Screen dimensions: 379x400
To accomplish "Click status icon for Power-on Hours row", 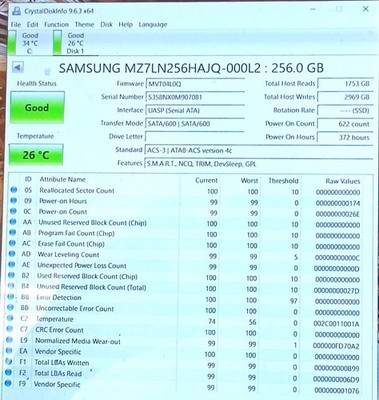I will 14,201.
